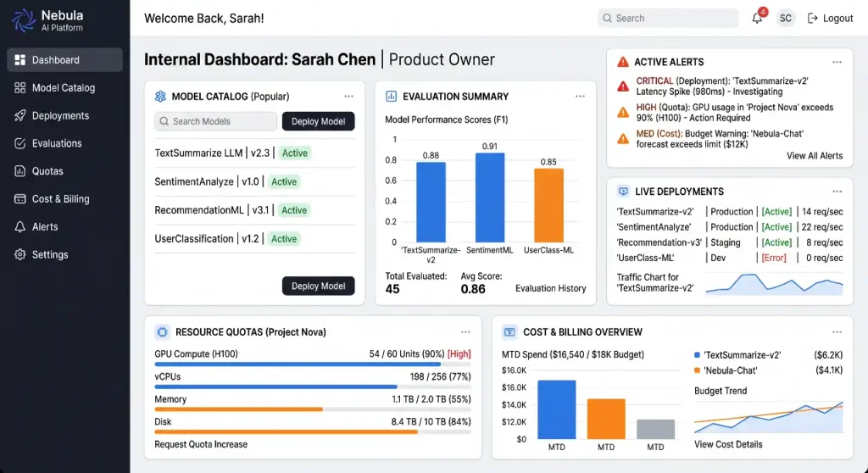Click the orange UserClass-ML 0.85 bar
This screenshot has width=868, height=473.
pyautogui.click(x=548, y=205)
